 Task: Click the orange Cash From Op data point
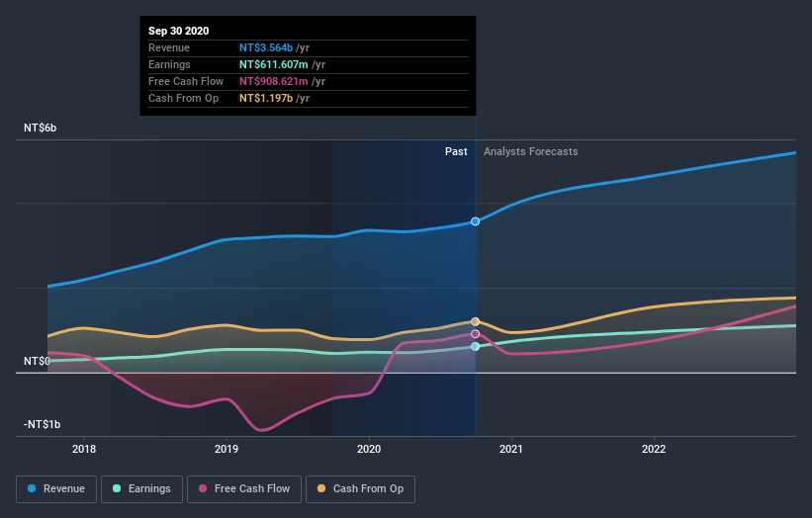(x=475, y=322)
